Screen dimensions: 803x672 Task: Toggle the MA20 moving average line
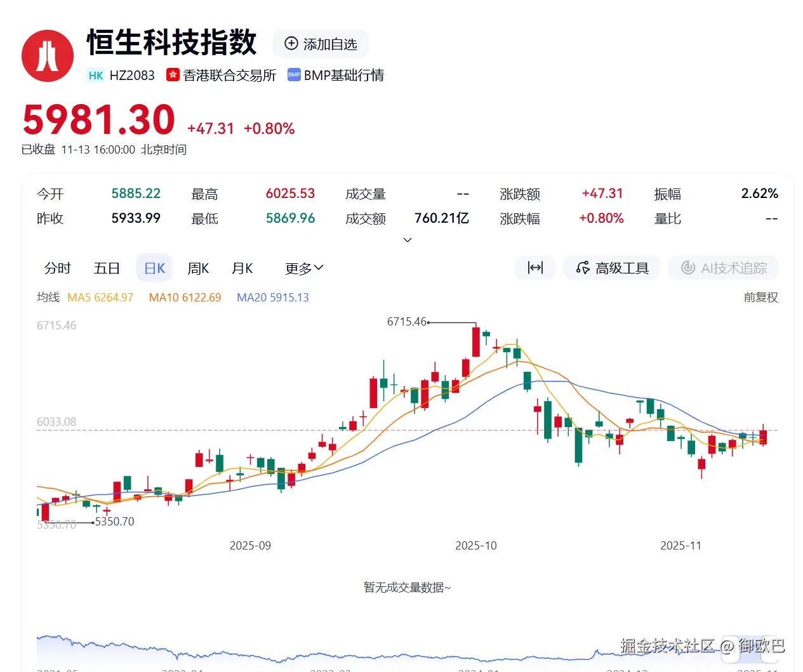pos(272,297)
